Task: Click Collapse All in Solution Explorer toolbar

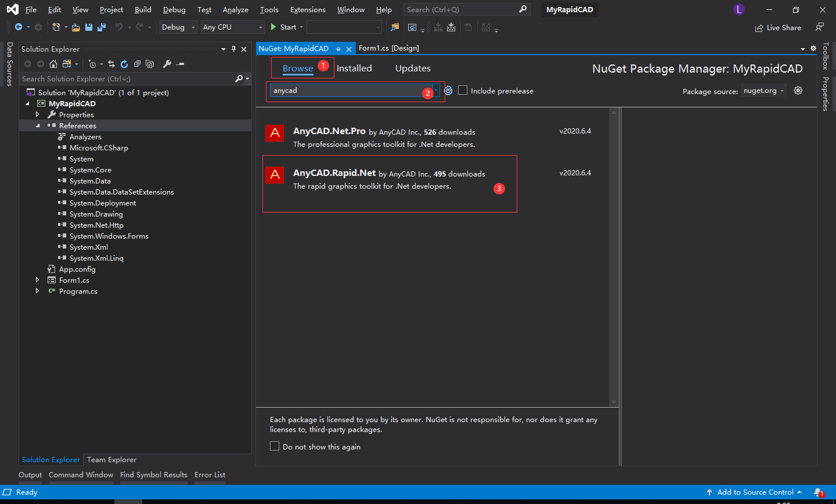Action: click(x=138, y=64)
